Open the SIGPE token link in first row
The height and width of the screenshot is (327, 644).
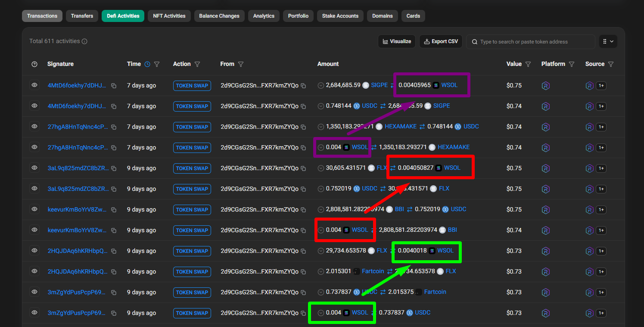(379, 85)
